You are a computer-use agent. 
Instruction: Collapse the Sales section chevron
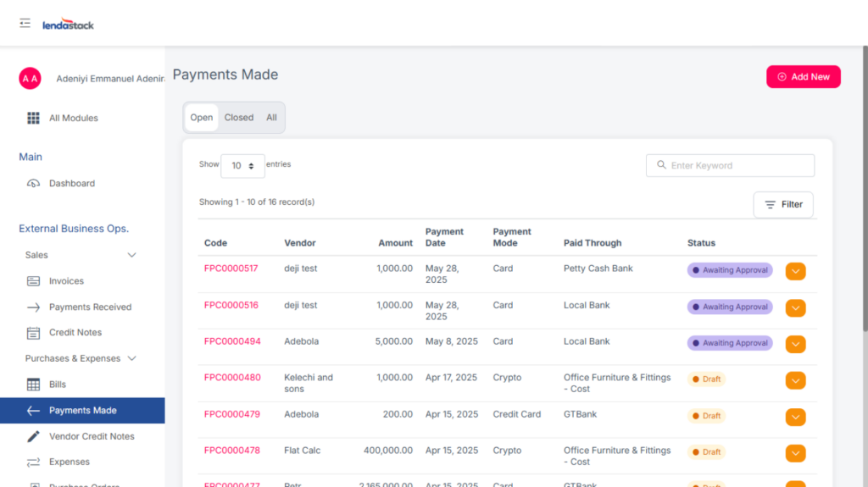(x=131, y=255)
